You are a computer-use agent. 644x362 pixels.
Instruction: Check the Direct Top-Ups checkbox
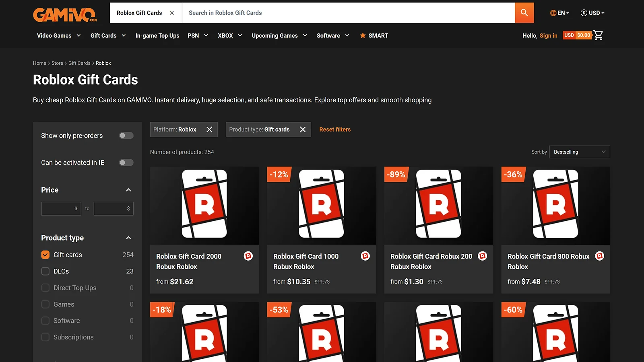[x=45, y=288]
